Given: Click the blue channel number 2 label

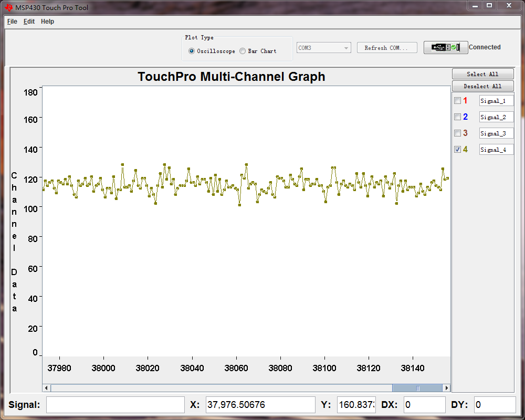Looking at the screenshot, I should 465,117.
